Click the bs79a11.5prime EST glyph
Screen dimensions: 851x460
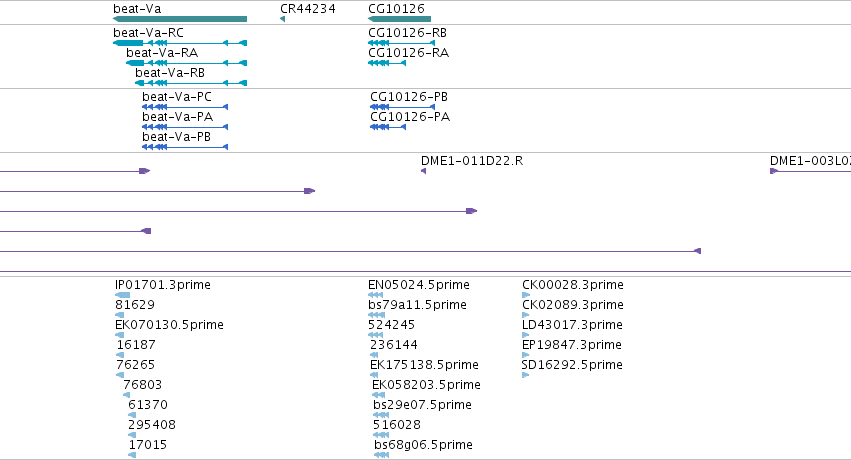click(376, 315)
